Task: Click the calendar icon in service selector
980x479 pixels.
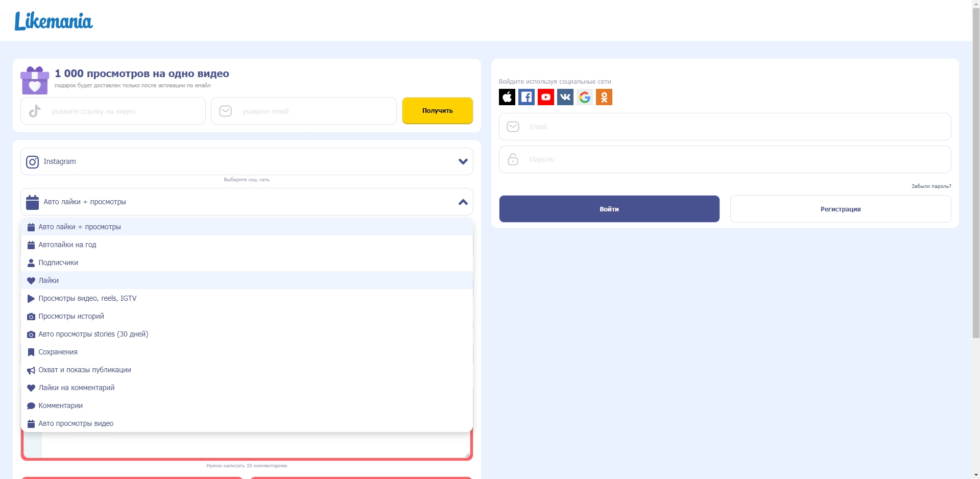Action: (x=32, y=202)
